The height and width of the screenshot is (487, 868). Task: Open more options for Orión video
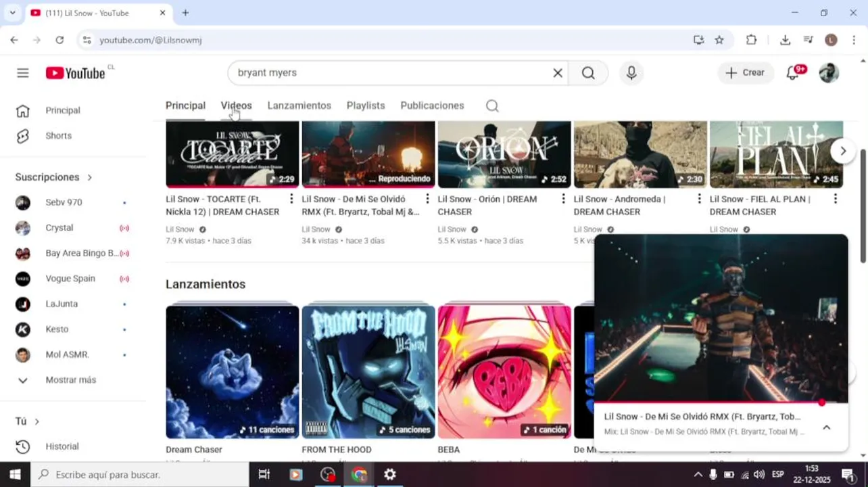563,199
